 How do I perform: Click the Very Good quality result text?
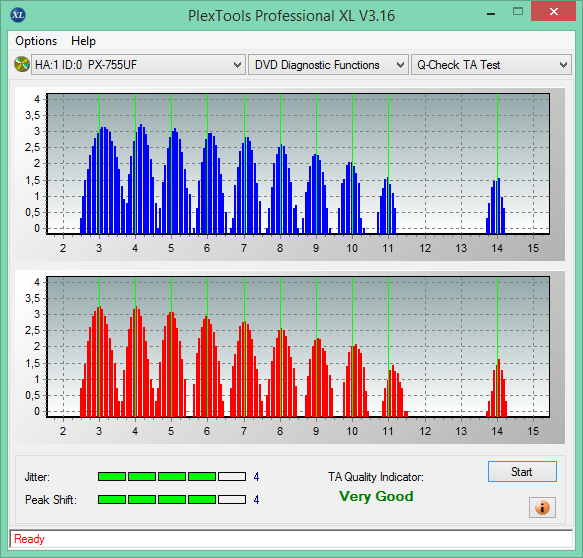pos(376,496)
